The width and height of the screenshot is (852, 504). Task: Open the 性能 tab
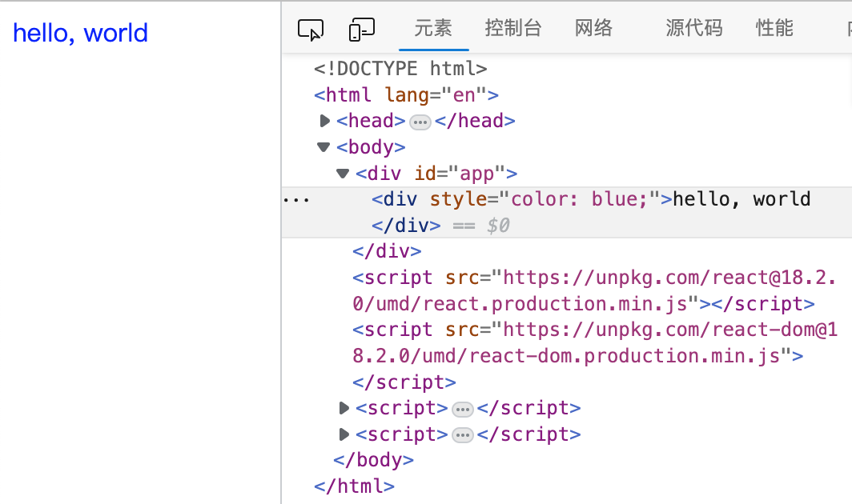(774, 28)
